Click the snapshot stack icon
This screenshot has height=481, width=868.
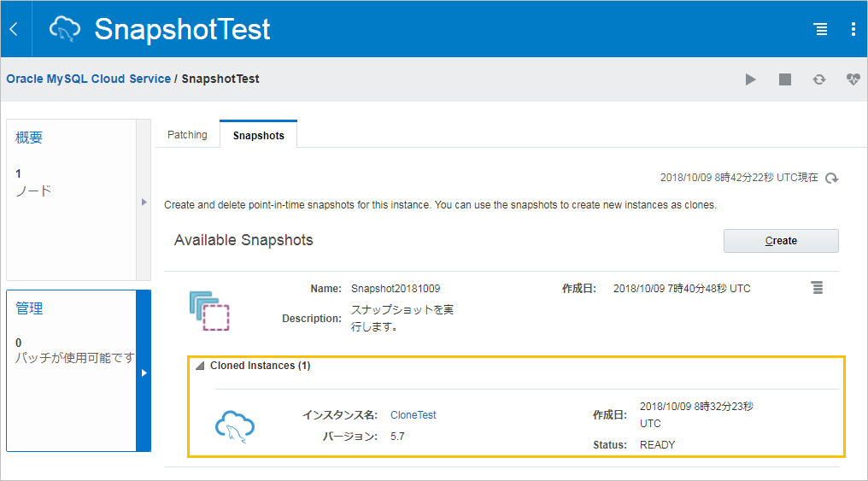[x=209, y=310]
